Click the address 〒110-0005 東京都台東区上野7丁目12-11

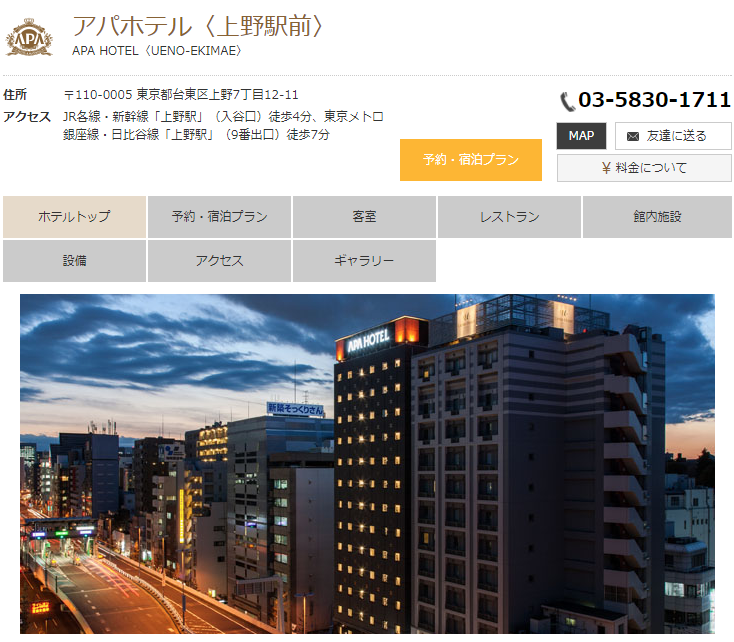tap(181, 95)
